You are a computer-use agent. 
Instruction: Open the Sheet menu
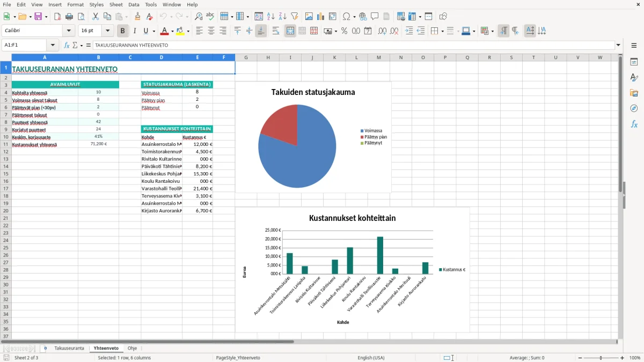pyautogui.click(x=116, y=4)
